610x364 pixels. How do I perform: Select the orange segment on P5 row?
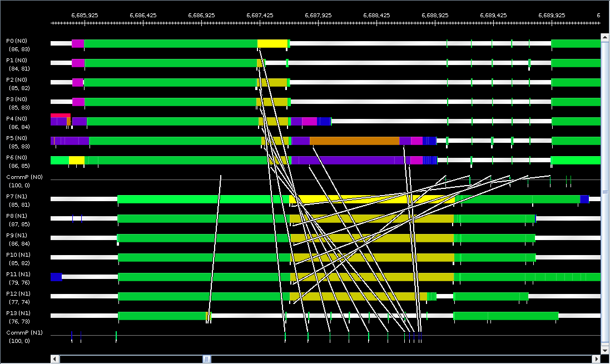coord(354,141)
